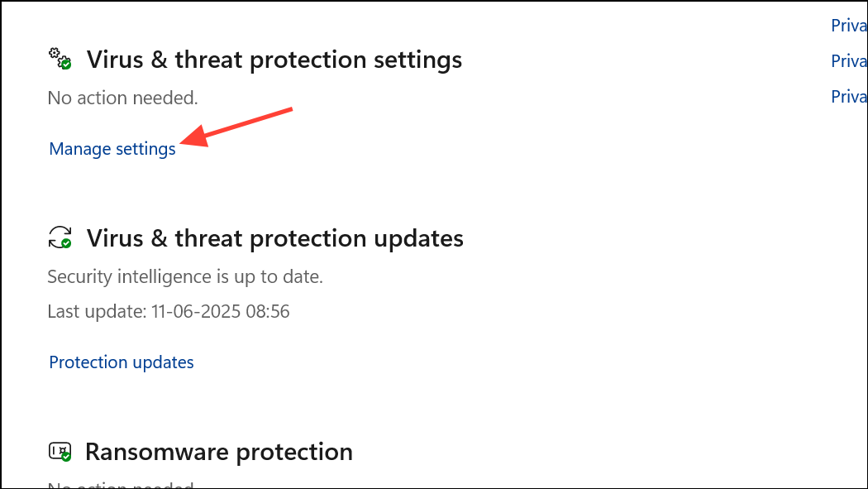Click cut-off No action needed under Ransomware protection
868x489 pixels.
click(121, 485)
